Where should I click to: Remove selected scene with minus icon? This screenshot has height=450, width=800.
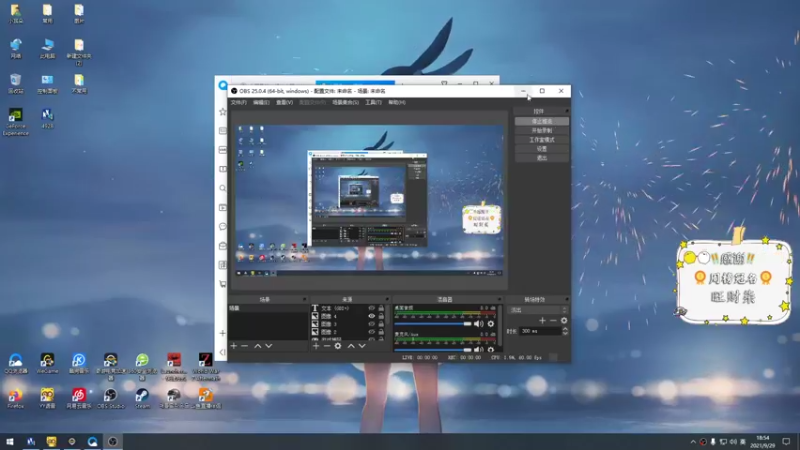244,346
